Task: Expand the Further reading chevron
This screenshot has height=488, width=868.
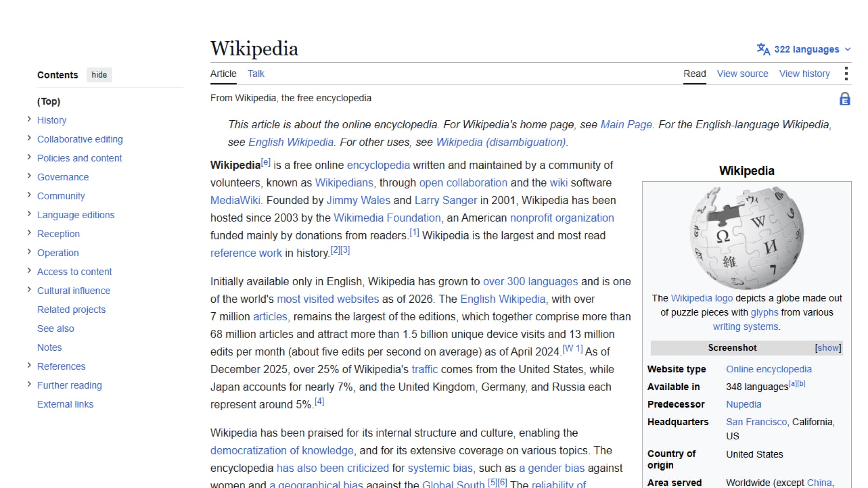Action: [x=29, y=385]
